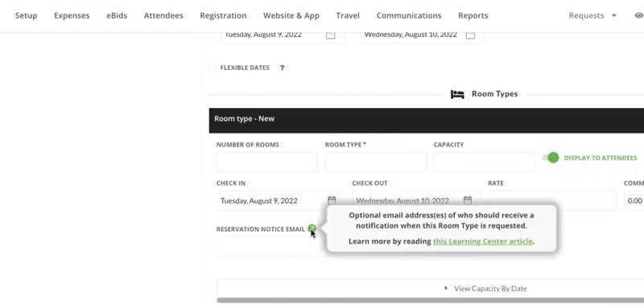Open calendar picker for Wednesday, August 10 end date
This screenshot has height=306, width=644.
(470, 35)
